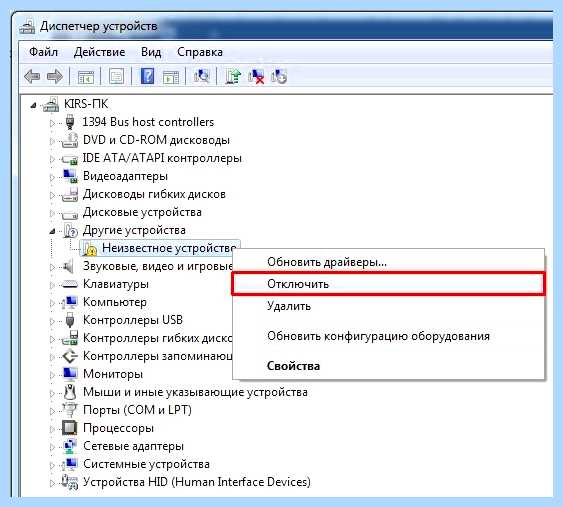The height and width of the screenshot is (507, 563).
Task: Click the Неизвестное устройство warning icon
Action: pyautogui.click(x=89, y=248)
